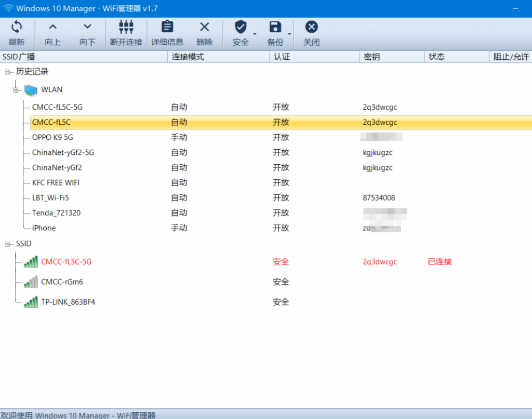Screen dimensions: 532x419
Task: Select CMCC-rGm6 available network
Action: (x=62, y=282)
